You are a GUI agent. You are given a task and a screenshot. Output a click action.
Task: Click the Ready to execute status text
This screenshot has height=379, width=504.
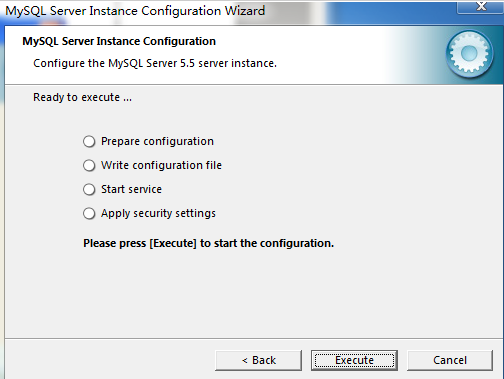[x=82, y=97]
